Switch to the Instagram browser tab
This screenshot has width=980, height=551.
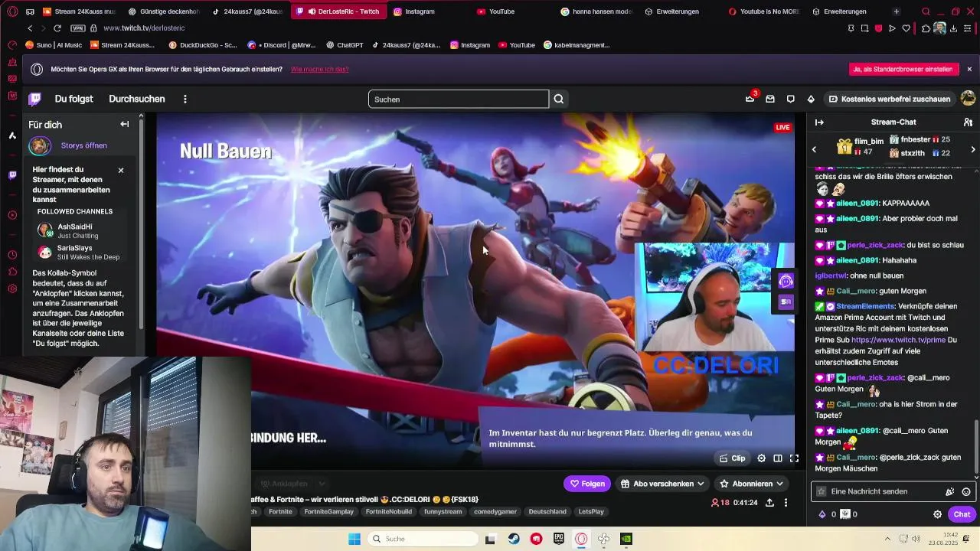[x=420, y=11]
